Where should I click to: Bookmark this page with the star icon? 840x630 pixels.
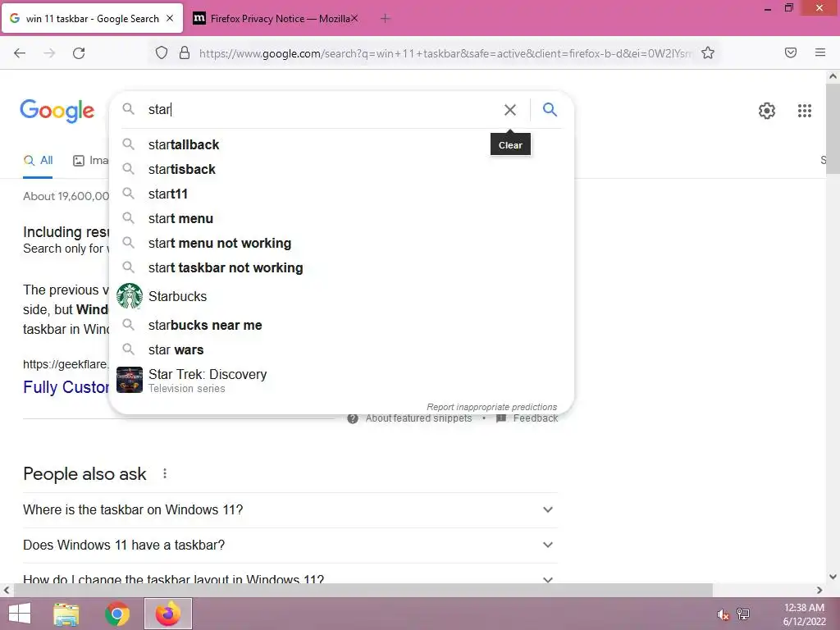tap(708, 53)
